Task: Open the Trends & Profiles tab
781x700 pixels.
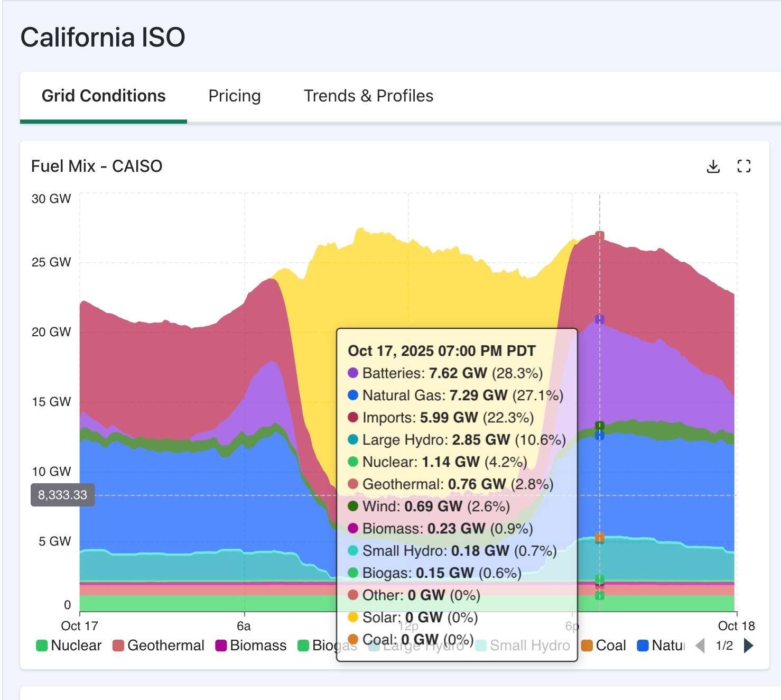Action: [x=368, y=96]
